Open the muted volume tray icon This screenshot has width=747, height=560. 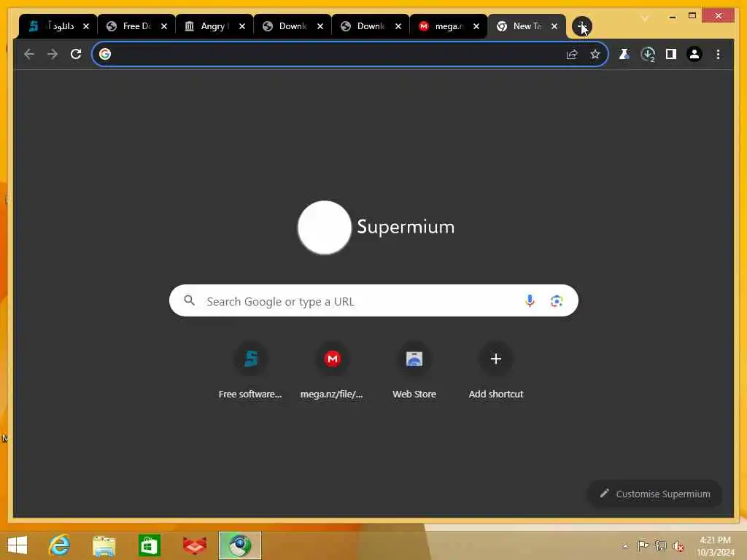[678, 545]
